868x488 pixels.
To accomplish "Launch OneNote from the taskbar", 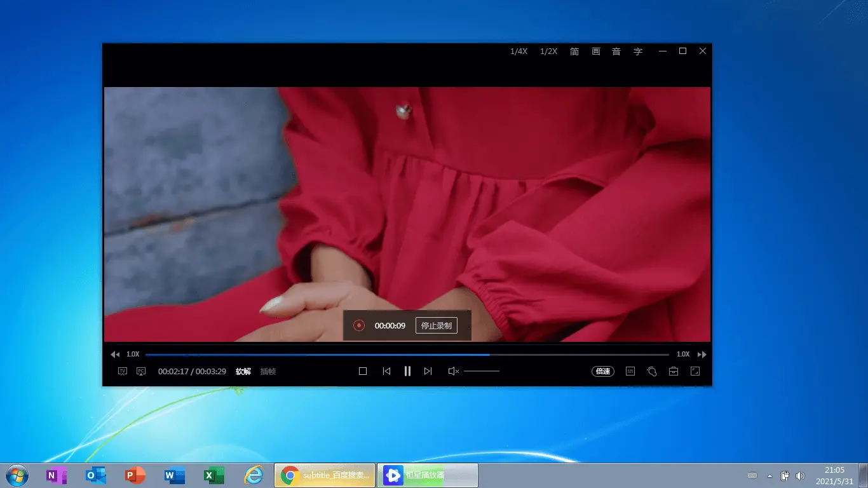I will [x=57, y=475].
